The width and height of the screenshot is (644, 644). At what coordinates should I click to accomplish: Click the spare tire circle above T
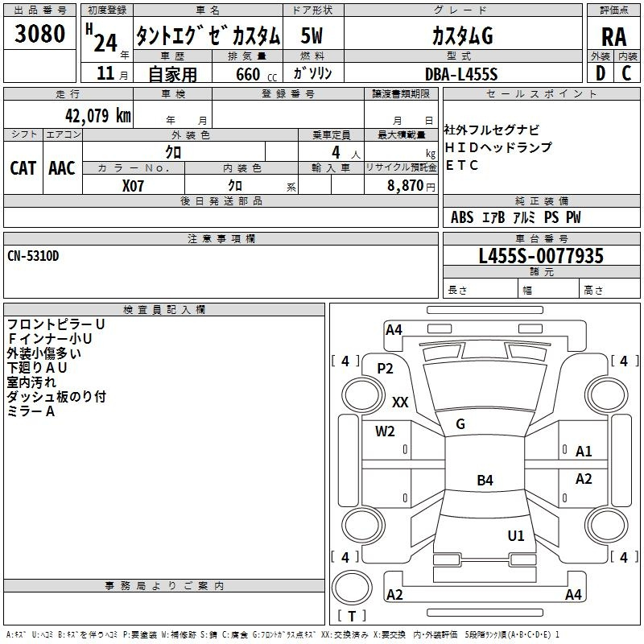[352, 587]
